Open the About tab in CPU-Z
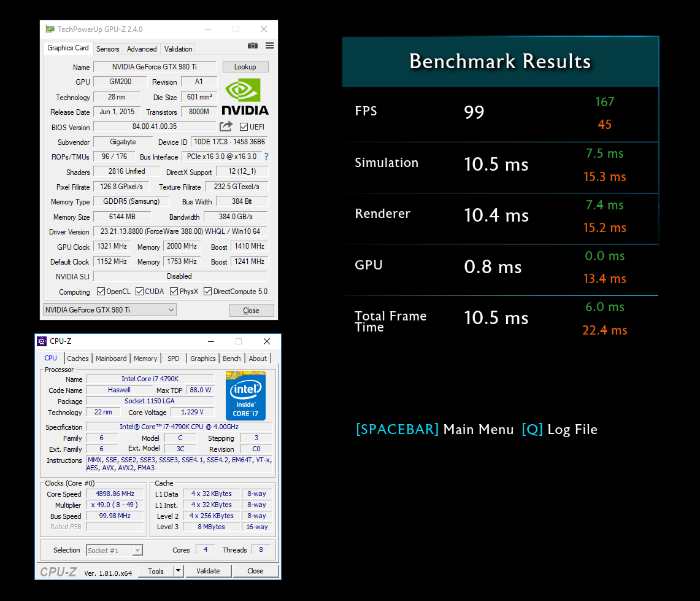The image size is (700, 601). (x=258, y=359)
